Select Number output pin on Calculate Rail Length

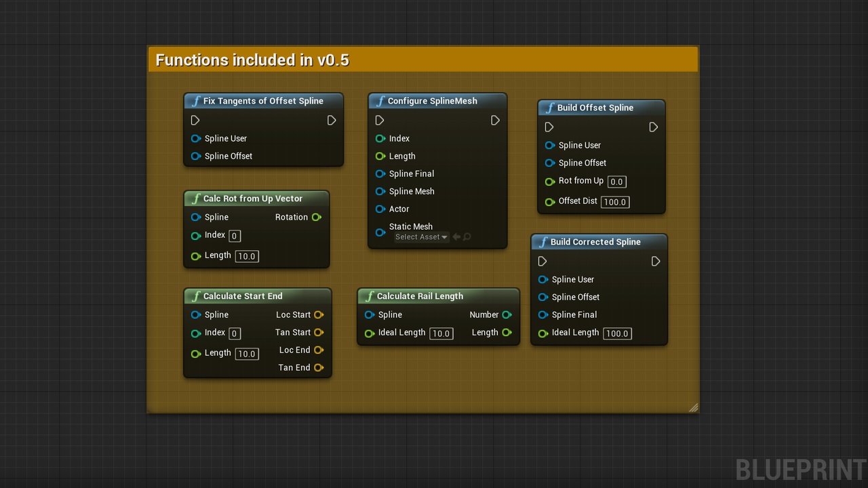pyautogui.click(x=507, y=314)
